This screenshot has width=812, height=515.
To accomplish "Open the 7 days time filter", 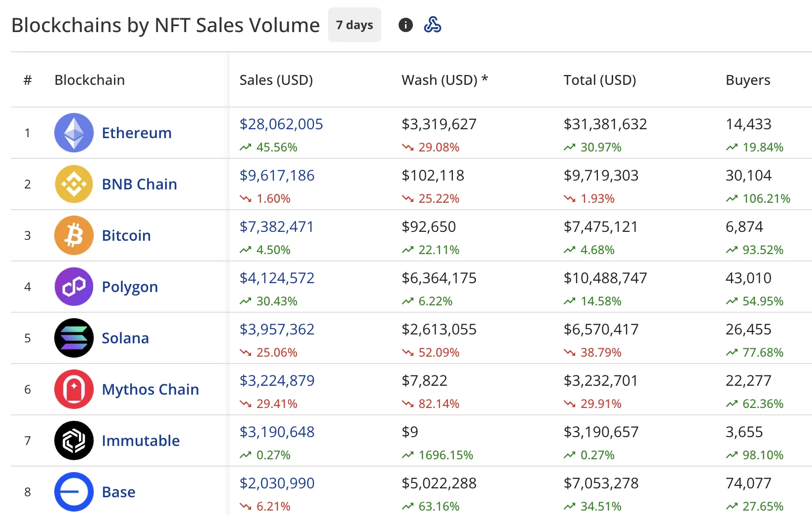I will 354,25.
